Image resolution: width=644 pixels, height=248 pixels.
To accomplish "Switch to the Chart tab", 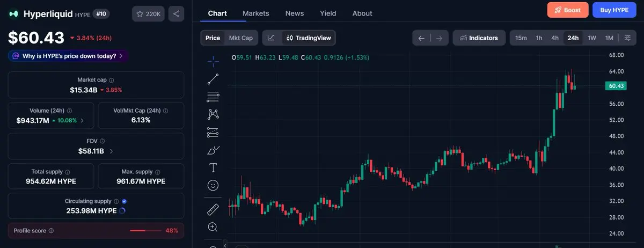I will coord(217,13).
